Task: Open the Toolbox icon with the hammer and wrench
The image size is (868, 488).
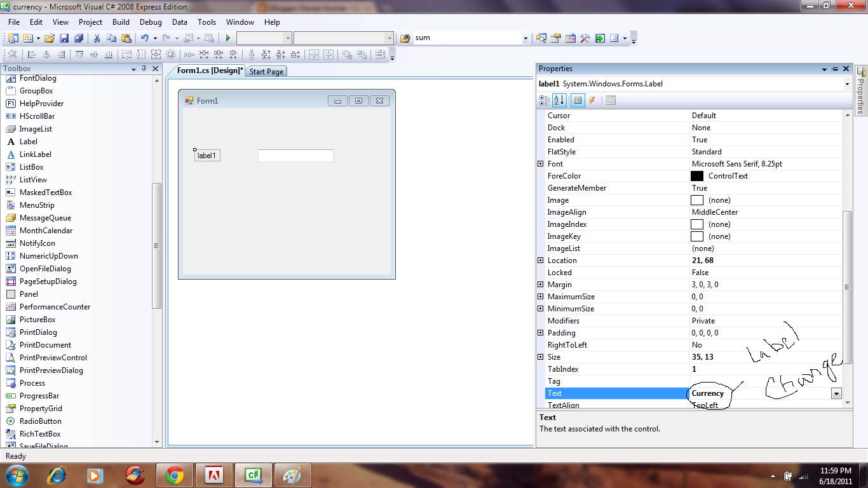Action: pos(585,38)
